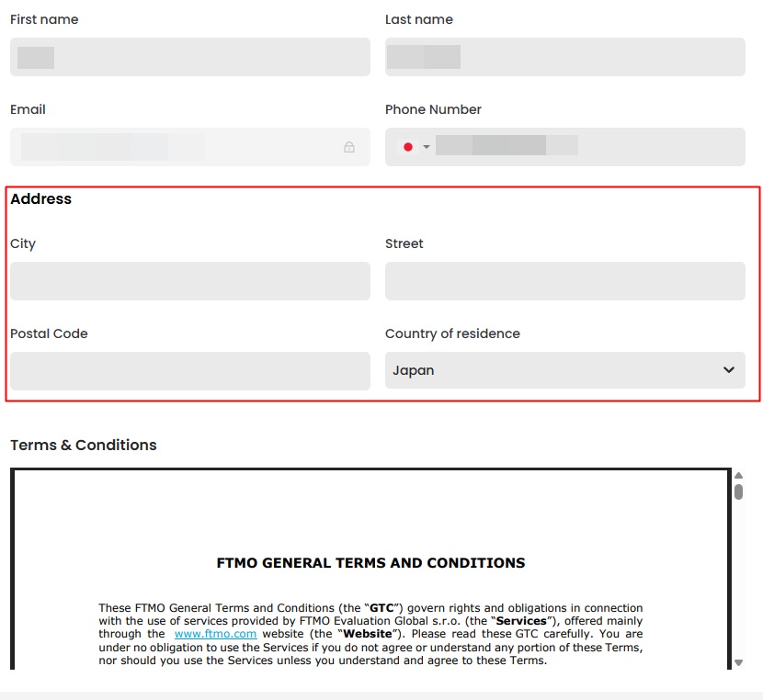Viewport: 763px width, 700px height.
Task: Click the Country of residence label
Action: point(452,334)
